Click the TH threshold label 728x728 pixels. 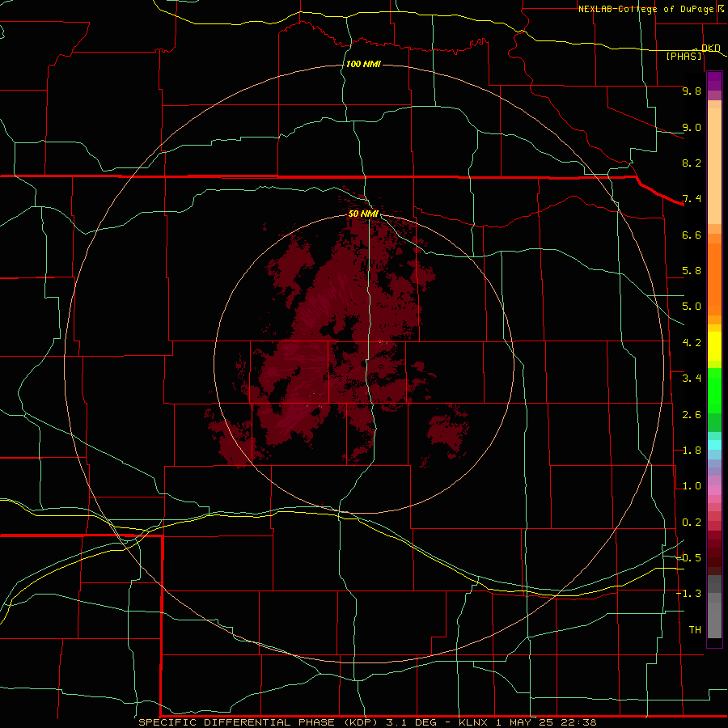click(695, 630)
